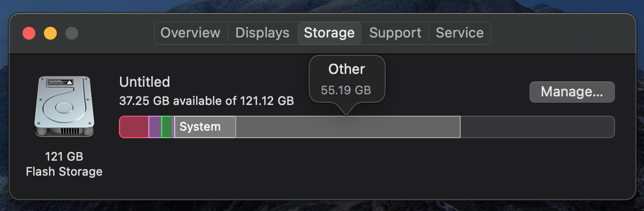Click the 121 GB Flash Storage label

[x=64, y=164]
